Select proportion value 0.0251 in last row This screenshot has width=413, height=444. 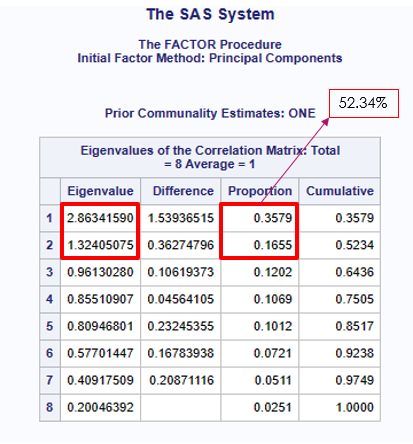pyautogui.click(x=273, y=407)
